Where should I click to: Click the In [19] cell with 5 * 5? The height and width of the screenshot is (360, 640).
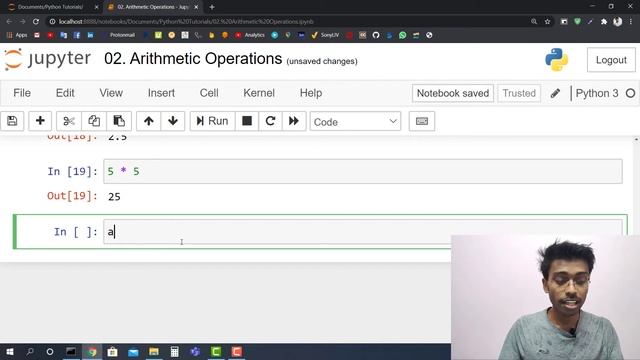(x=362, y=171)
